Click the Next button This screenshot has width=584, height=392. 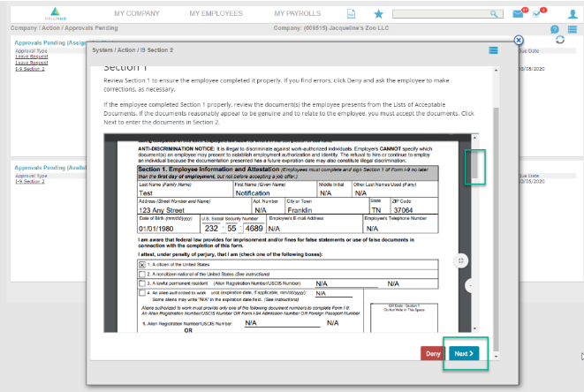pyautogui.click(x=464, y=353)
